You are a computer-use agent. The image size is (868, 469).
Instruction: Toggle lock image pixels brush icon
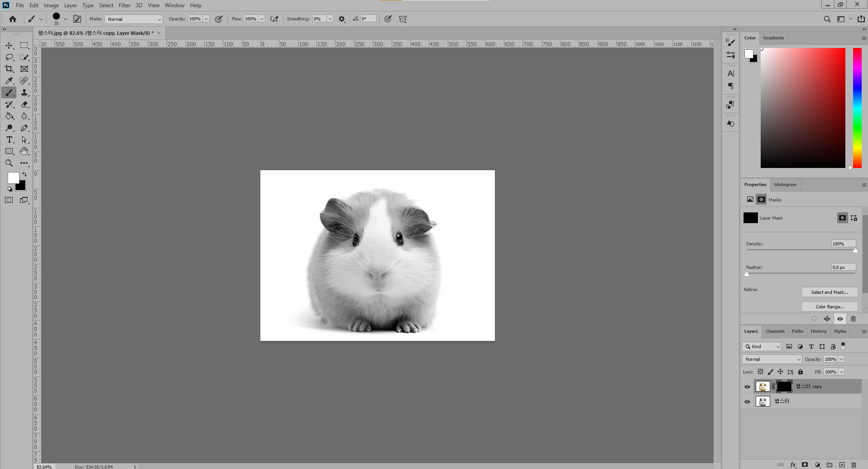771,372
